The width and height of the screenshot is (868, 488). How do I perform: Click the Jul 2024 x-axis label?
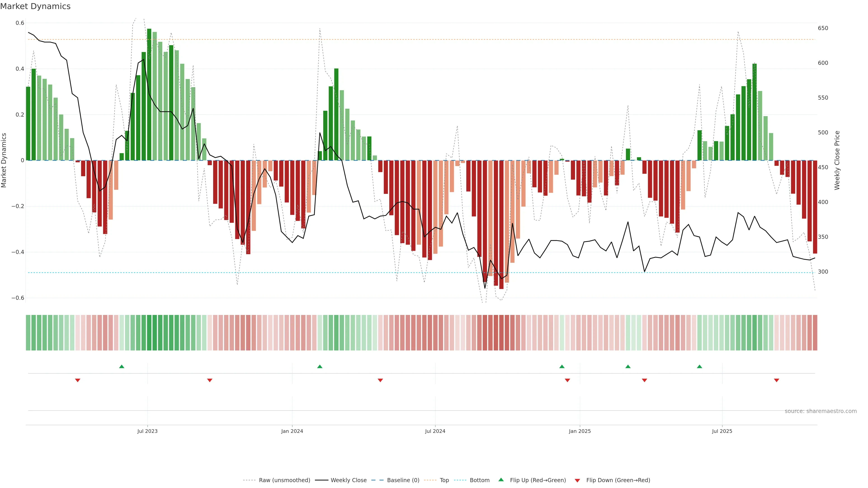coord(435,431)
